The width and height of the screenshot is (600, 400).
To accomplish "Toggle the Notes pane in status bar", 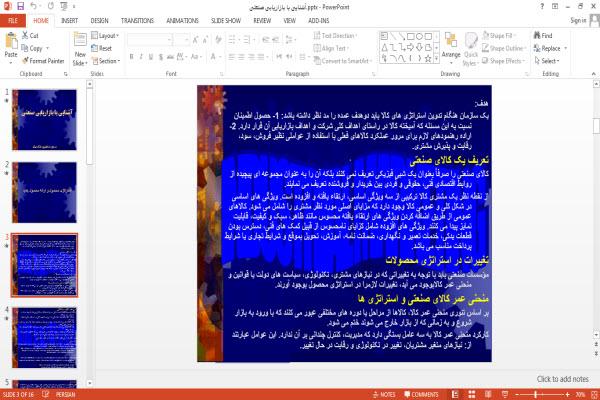I will [x=384, y=394].
